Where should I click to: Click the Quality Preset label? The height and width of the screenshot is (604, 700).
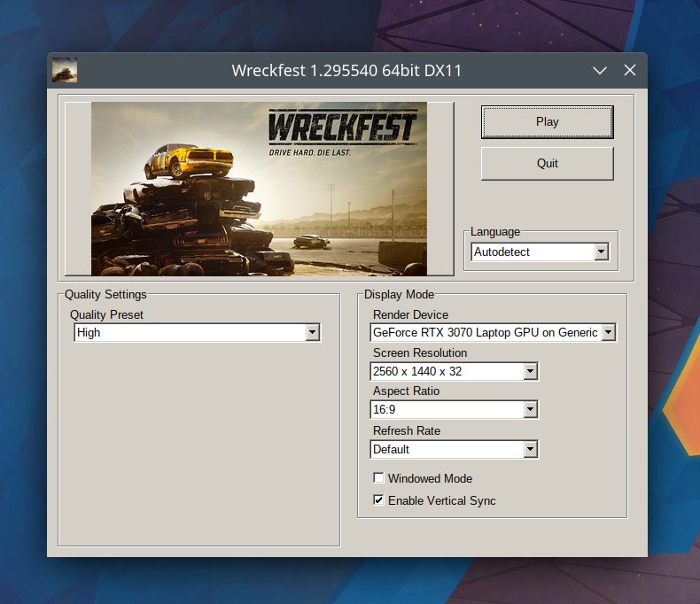click(106, 315)
